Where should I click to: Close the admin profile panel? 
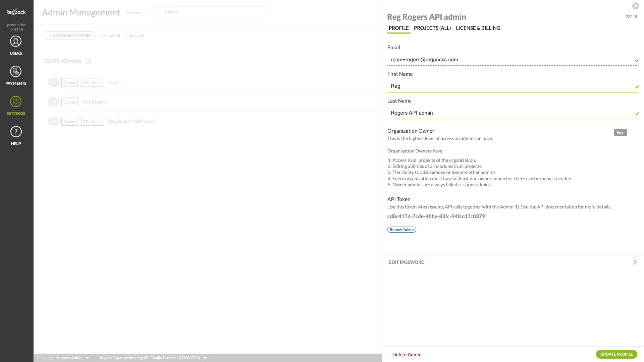636,6
